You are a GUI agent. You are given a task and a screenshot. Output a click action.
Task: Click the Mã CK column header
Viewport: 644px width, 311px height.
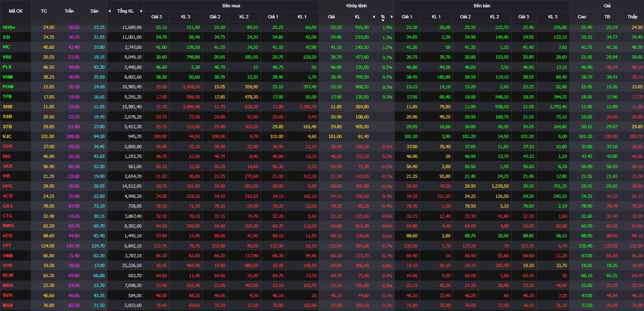[16, 11]
